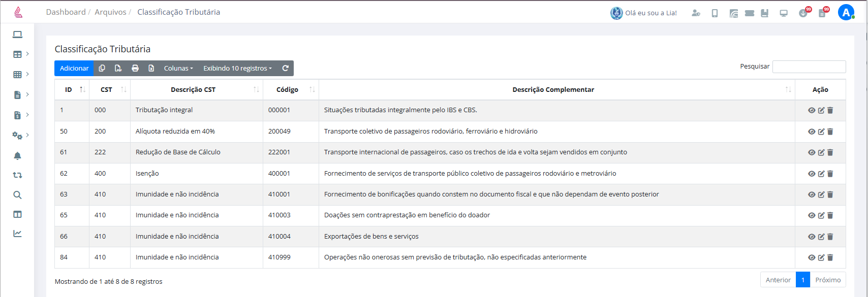Edit the row with código 410999
This screenshot has height=297, width=868.
(x=821, y=257)
